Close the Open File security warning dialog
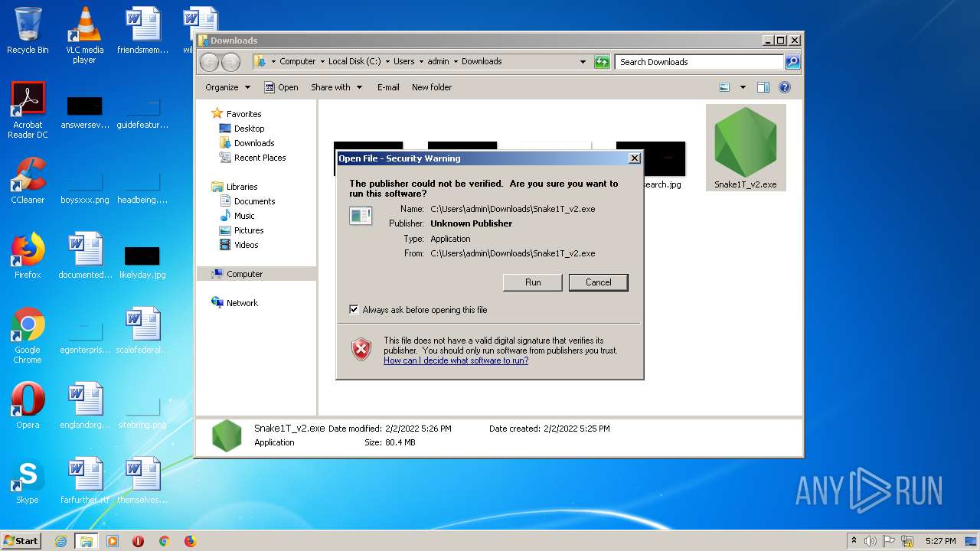 pos(634,158)
